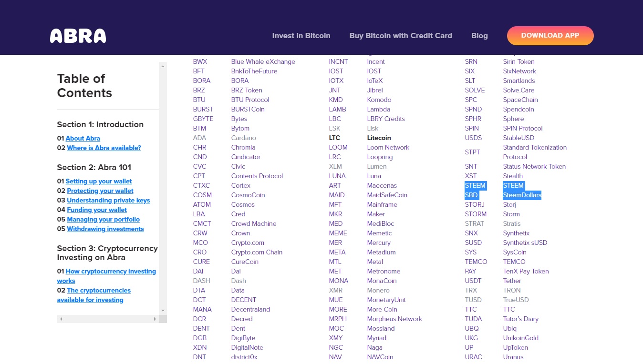Click the STPT ticker symbol

click(472, 152)
